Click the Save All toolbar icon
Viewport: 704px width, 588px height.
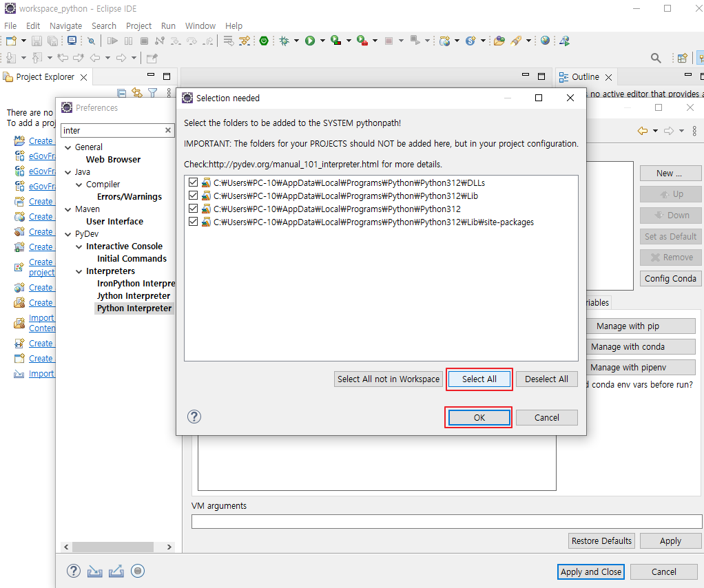[x=52, y=41]
